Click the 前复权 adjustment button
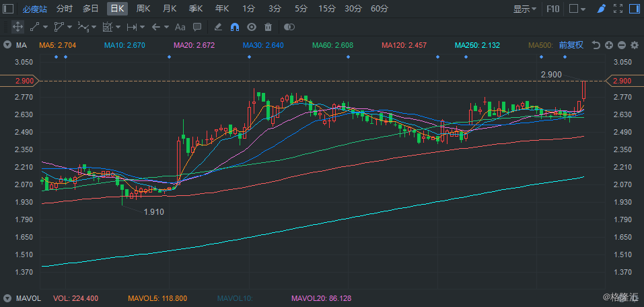The image size is (644, 307). pyautogui.click(x=571, y=45)
